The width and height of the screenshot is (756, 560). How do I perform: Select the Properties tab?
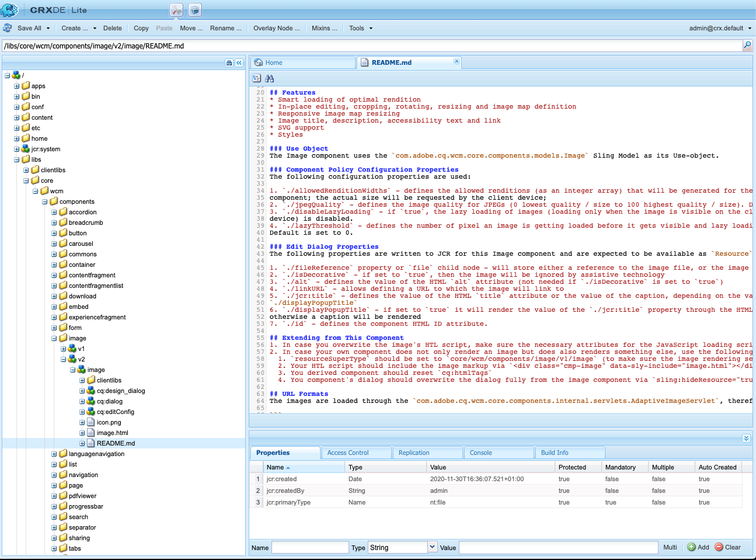click(x=285, y=453)
